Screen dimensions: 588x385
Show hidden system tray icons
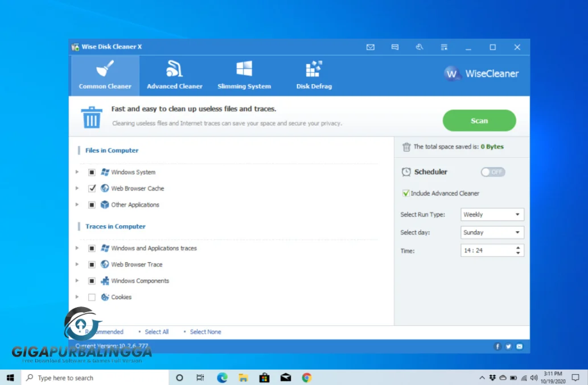tap(482, 378)
